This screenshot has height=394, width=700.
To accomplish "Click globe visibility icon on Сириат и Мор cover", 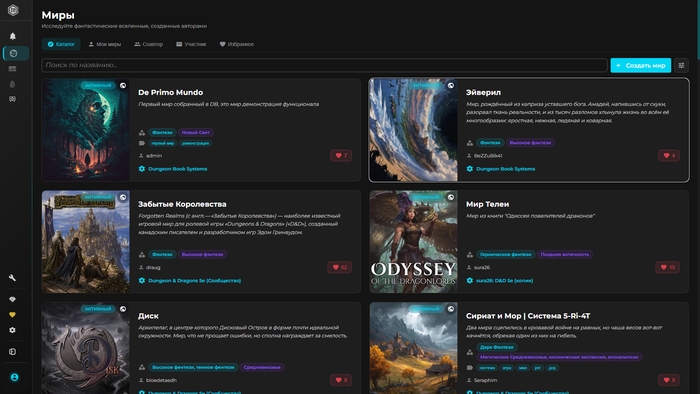I will tap(451, 309).
